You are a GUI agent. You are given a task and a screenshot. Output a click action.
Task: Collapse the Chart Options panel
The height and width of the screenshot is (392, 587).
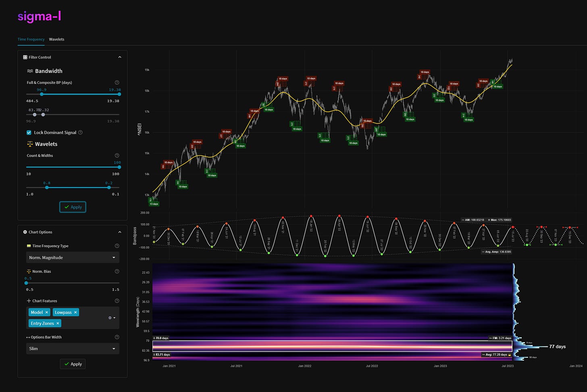click(120, 232)
